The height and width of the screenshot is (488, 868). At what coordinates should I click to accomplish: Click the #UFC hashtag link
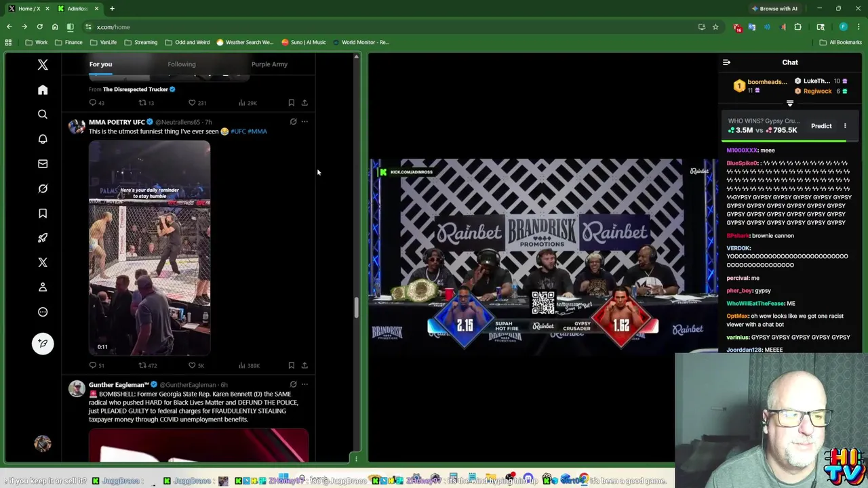tap(238, 131)
